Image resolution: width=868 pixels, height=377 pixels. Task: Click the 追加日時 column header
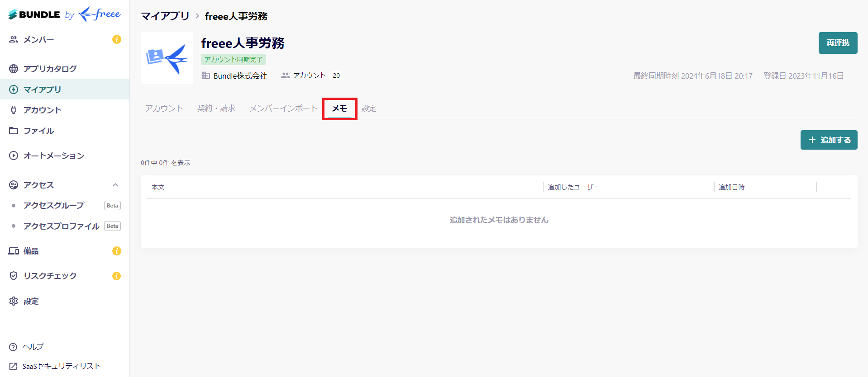click(731, 187)
